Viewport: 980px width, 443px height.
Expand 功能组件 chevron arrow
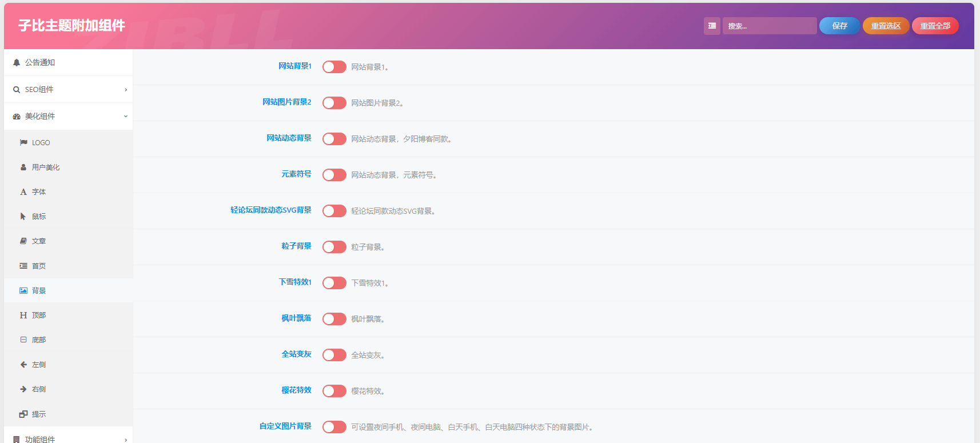tap(126, 440)
